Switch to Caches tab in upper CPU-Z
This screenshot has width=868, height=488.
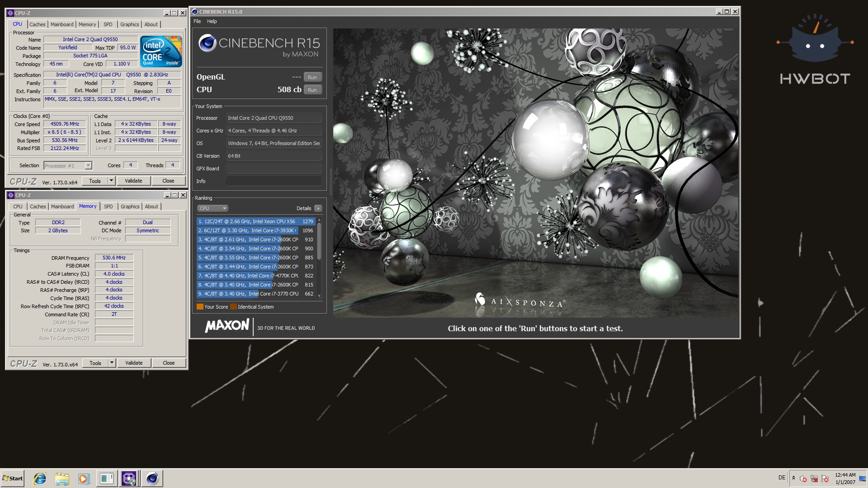point(38,24)
